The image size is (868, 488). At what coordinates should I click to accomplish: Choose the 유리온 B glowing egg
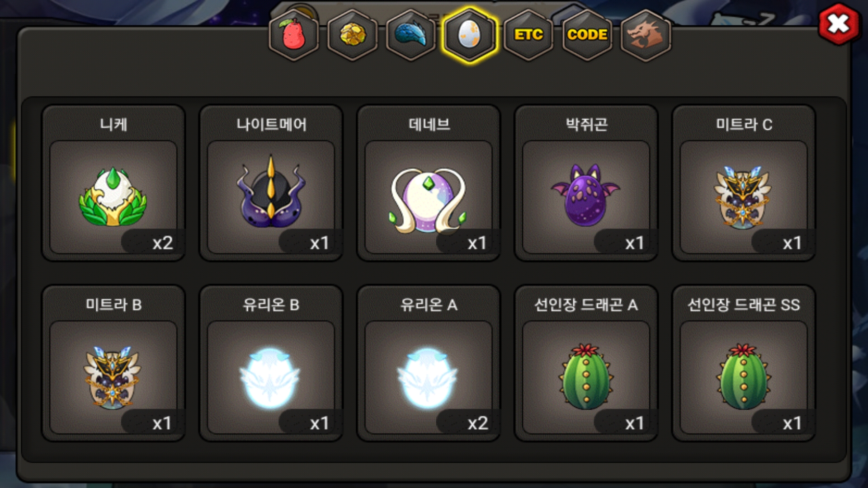[271, 377]
